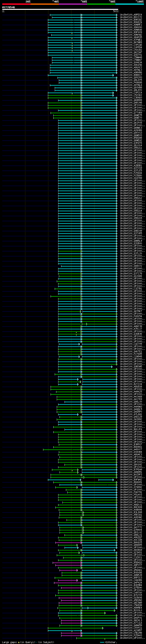Image resolution: width=146 pixels, height=644 pixels.
Task: Select label UniRef100_Q3KQT6
Action: point(131,143)
